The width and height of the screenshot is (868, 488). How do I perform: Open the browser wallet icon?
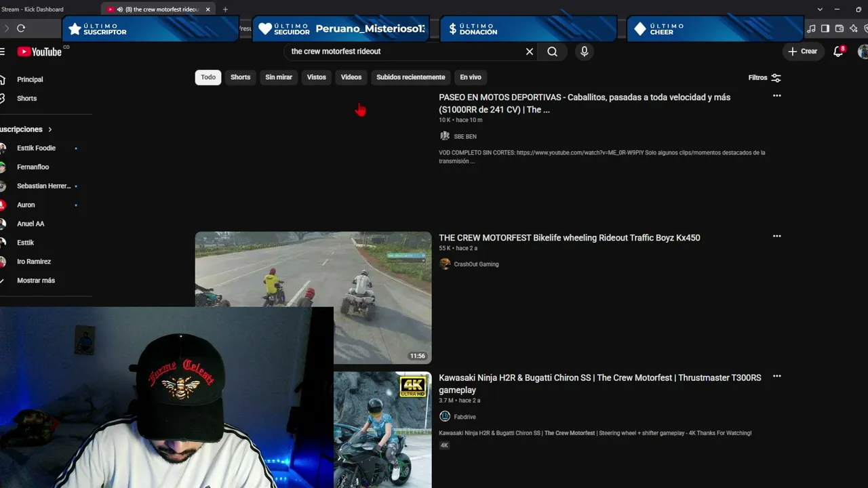(x=840, y=28)
